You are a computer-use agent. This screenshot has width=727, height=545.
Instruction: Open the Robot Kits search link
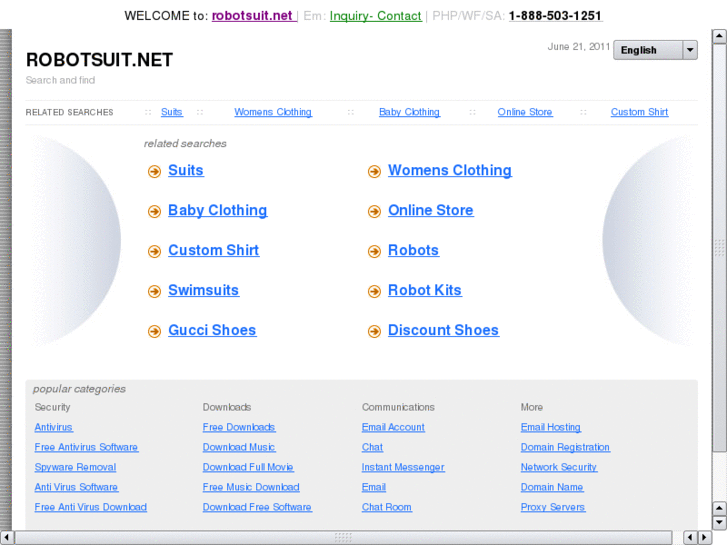coord(425,290)
